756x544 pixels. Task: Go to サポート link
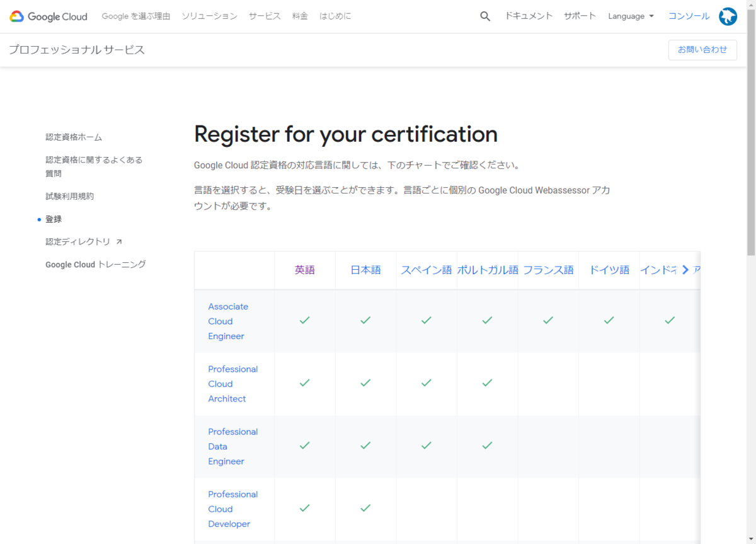coord(580,16)
